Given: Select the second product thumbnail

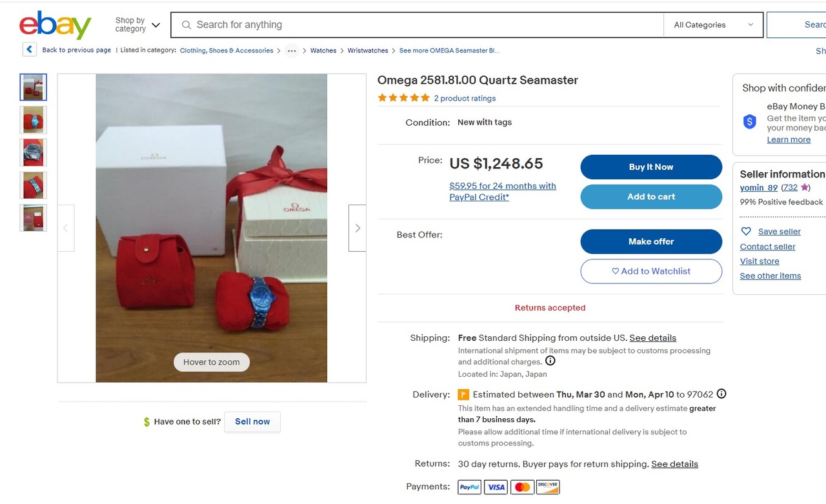Looking at the screenshot, I should [34, 120].
